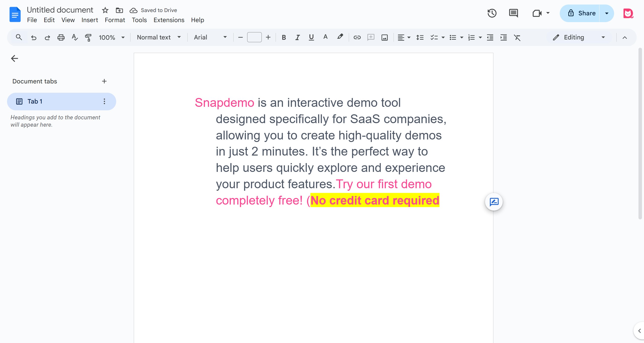Viewport: 644px width, 343px height.
Task: Add a comment from toolbar
Action: (371, 37)
